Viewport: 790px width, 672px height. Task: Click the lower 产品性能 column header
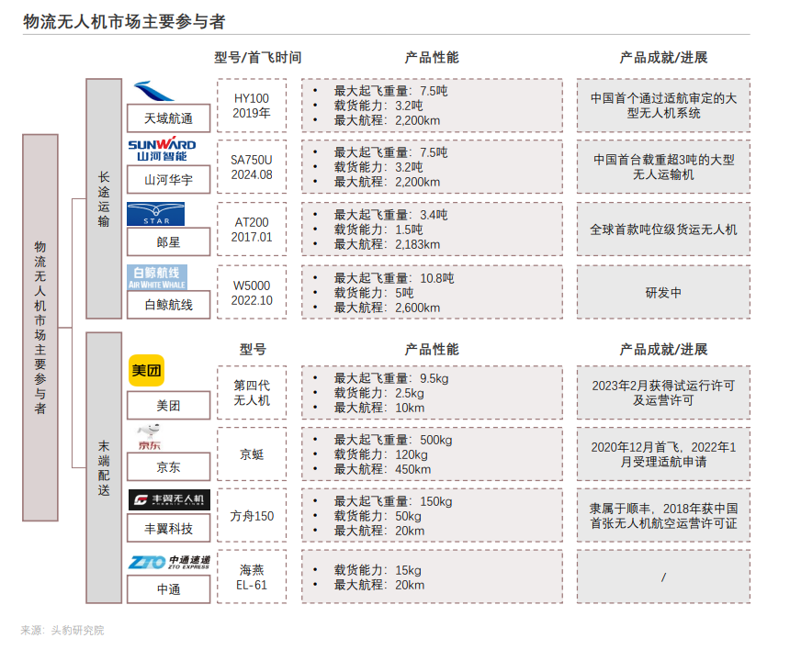tap(432, 350)
